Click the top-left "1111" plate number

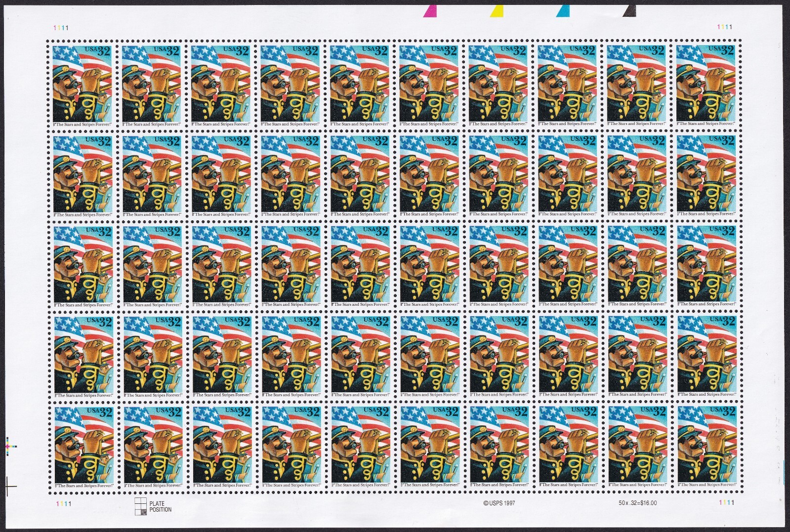(x=62, y=28)
